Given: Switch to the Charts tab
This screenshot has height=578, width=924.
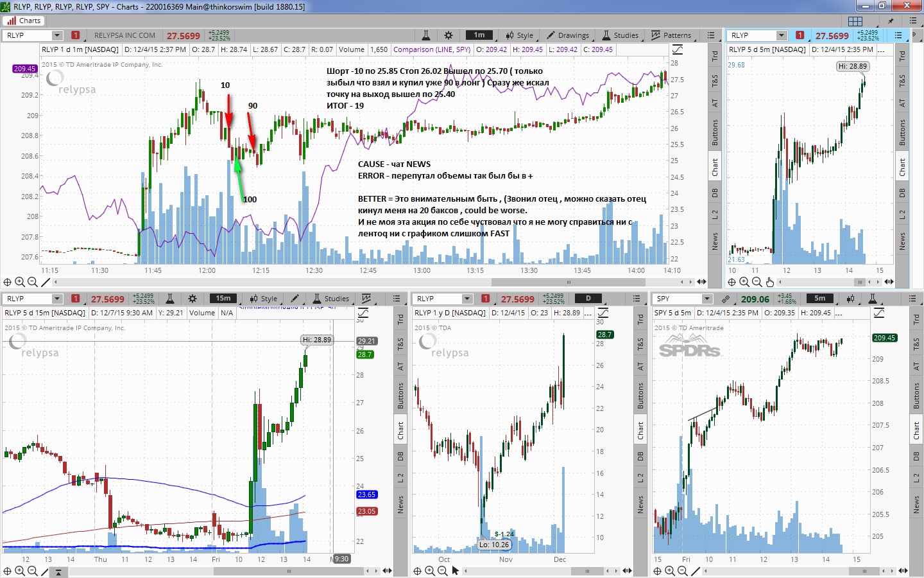Looking at the screenshot, I should (x=24, y=21).
